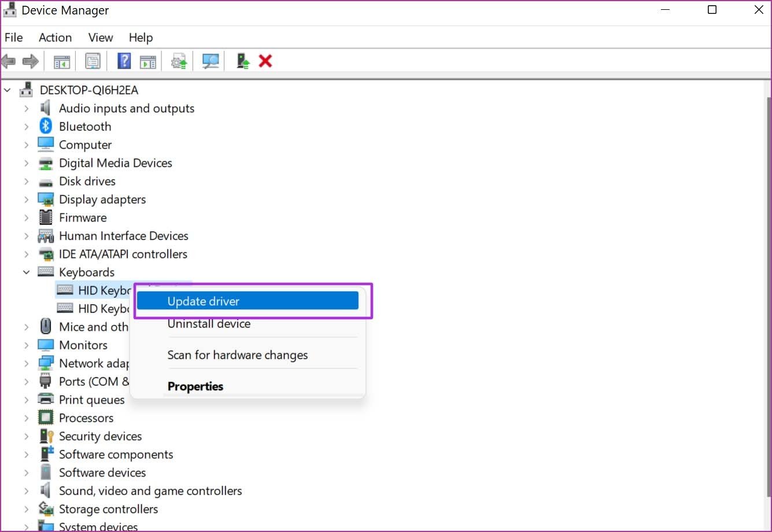
Task: Expand the Display adapters arrow
Action: coord(27,199)
